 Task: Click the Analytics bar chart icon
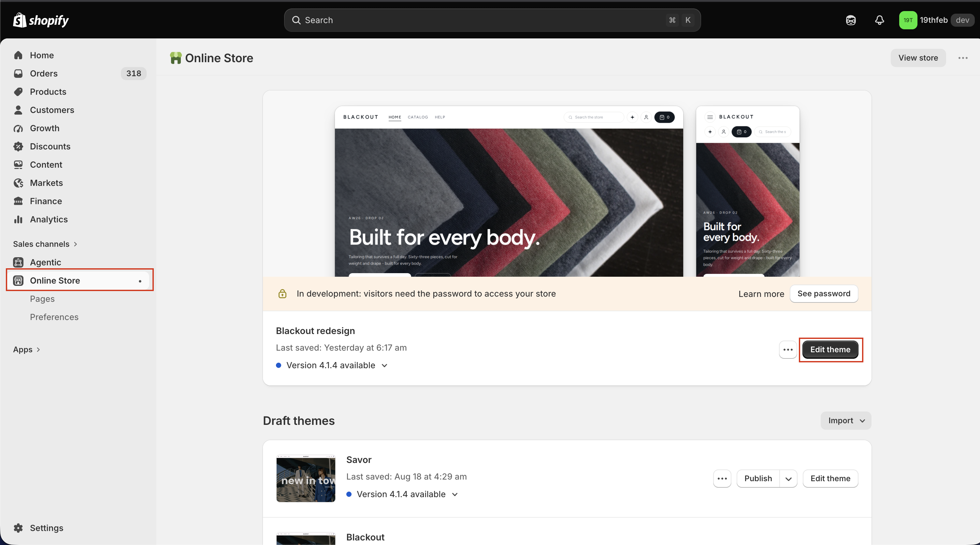(x=18, y=219)
